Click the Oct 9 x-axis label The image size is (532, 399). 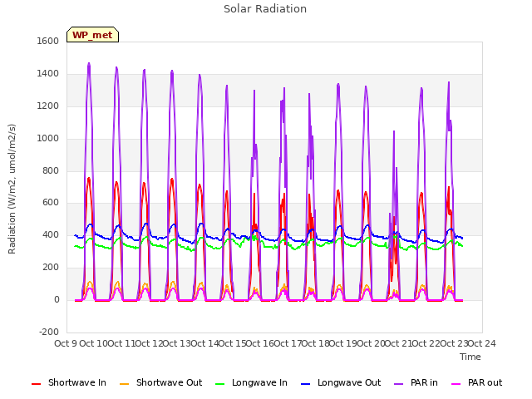66,343
